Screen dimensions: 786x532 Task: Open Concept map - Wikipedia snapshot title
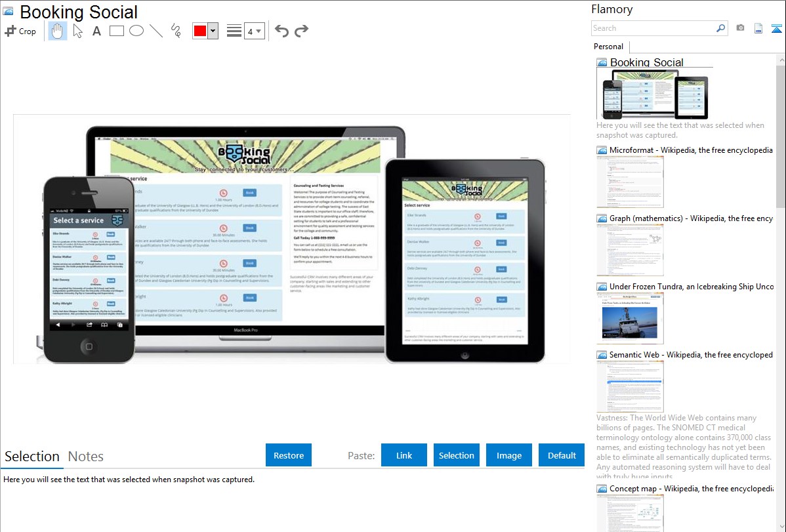(x=691, y=488)
